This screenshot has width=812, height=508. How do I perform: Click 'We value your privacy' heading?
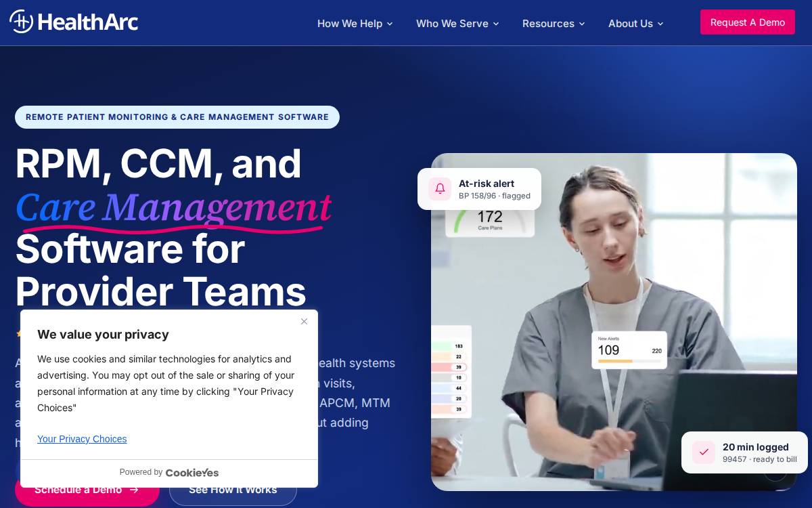tap(103, 335)
